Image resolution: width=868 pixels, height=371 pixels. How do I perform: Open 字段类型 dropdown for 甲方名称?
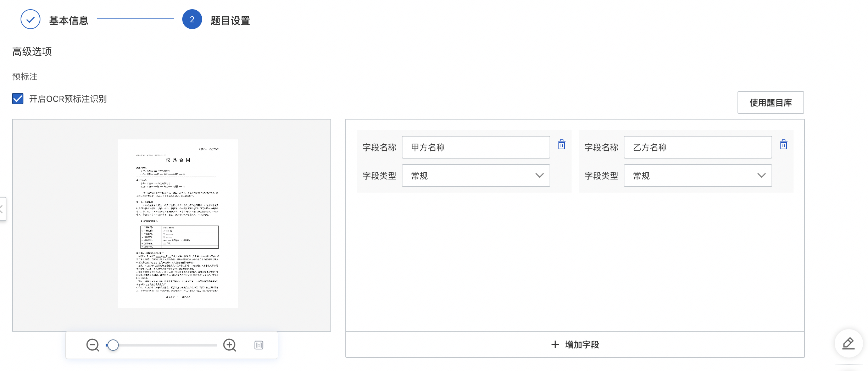[475, 176]
